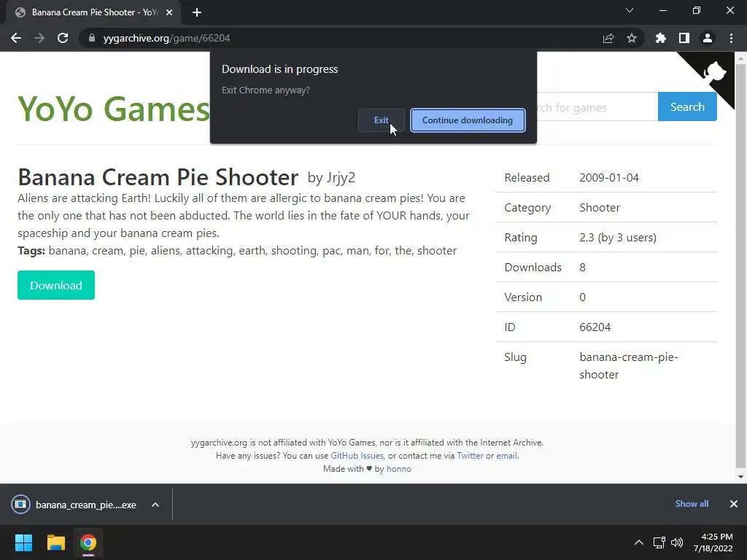The width and height of the screenshot is (747, 560).
Task: Open the tab search chevron
Action: [630, 10]
